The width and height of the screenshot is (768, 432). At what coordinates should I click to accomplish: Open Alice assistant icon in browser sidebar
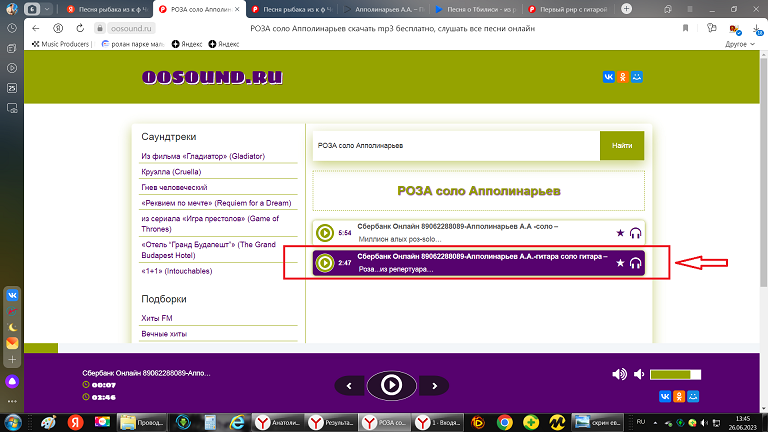(x=12, y=382)
